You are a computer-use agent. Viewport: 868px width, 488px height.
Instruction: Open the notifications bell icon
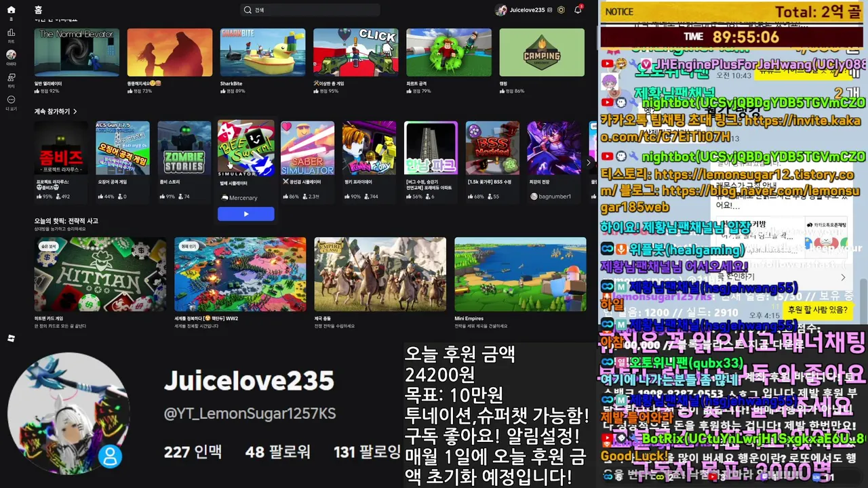click(x=578, y=9)
